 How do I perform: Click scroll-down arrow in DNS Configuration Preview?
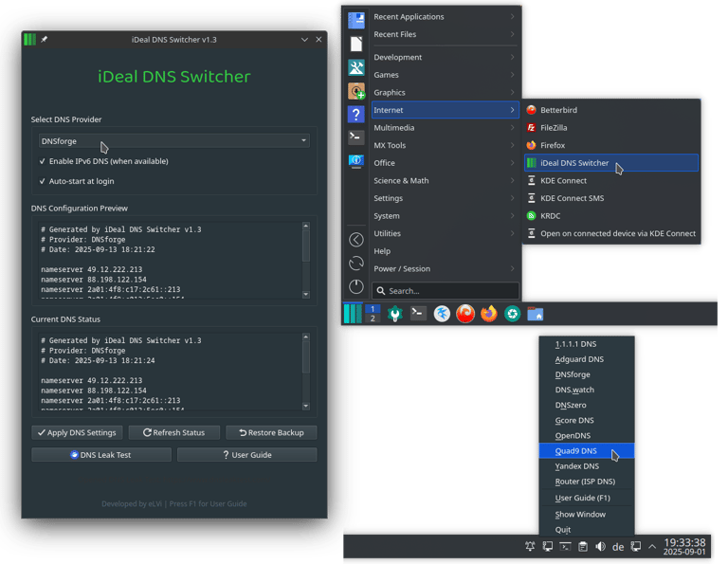[305, 294]
